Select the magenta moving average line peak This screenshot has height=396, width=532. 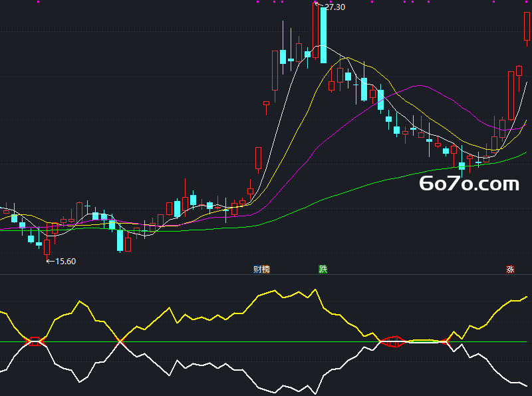pos(420,86)
